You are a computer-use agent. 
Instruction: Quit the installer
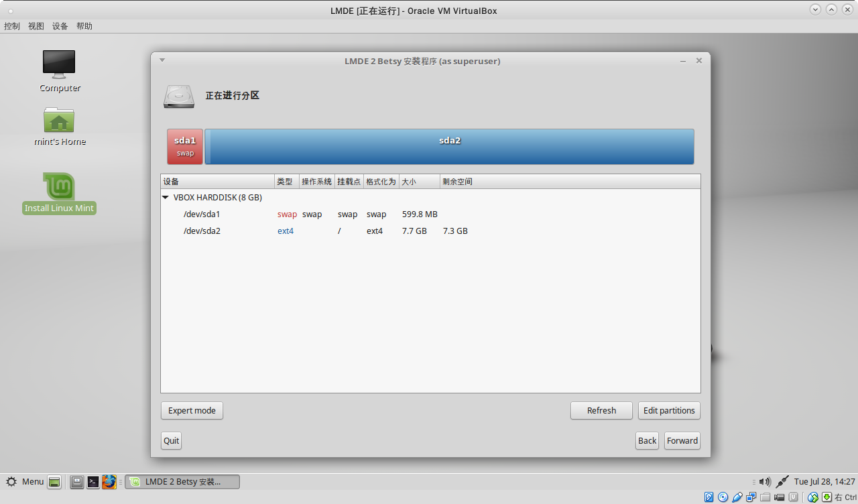click(x=172, y=440)
